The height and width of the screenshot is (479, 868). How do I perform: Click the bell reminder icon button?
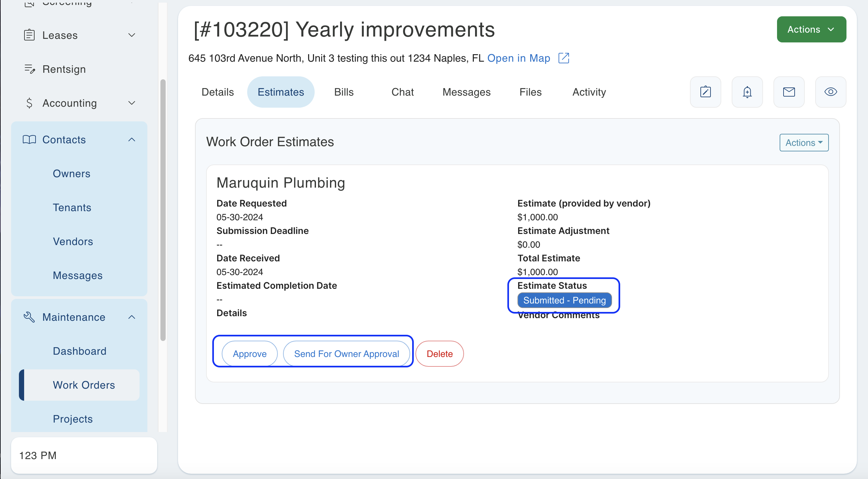point(747,92)
